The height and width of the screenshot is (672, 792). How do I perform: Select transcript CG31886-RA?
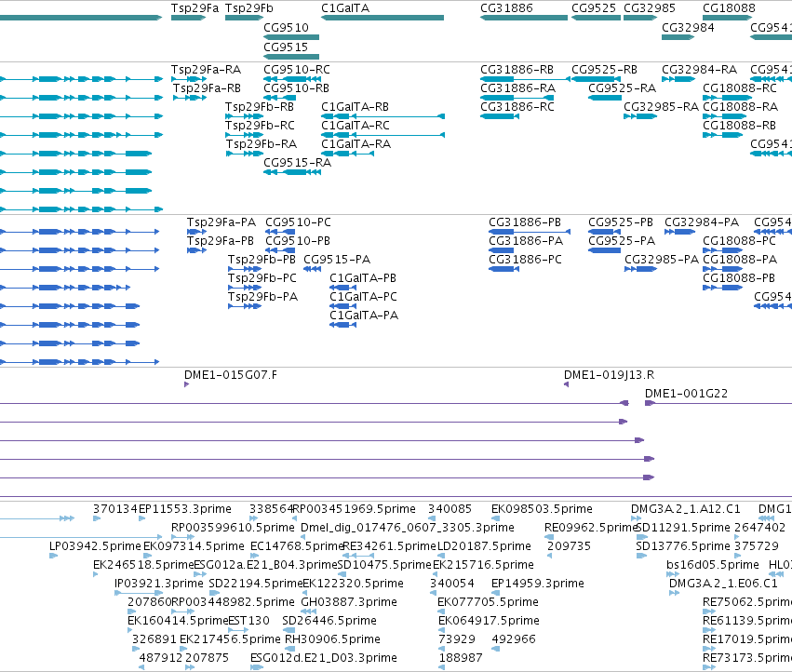517,88
